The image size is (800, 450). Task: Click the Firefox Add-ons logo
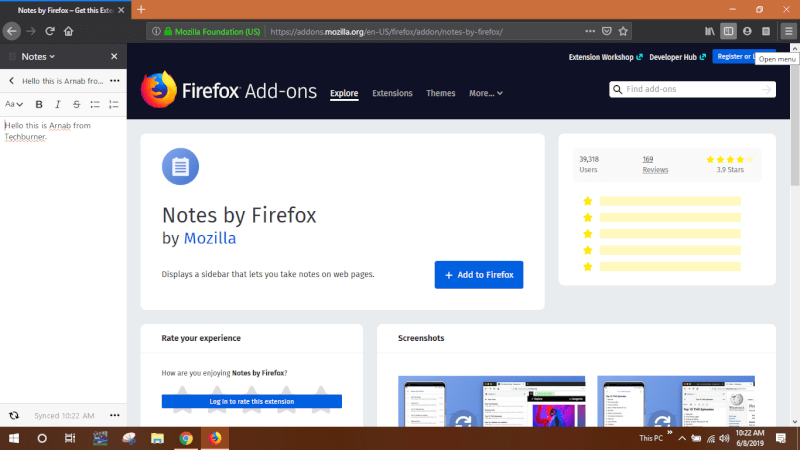(x=229, y=91)
